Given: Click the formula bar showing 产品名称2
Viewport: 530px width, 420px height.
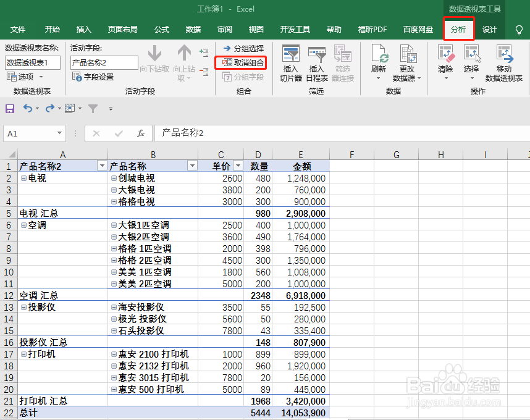Looking at the screenshot, I should tap(342, 133).
